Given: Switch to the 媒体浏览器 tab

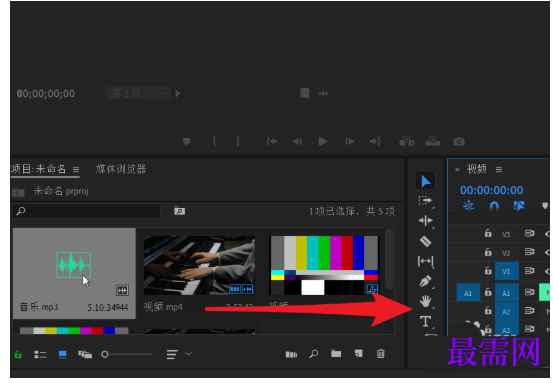Looking at the screenshot, I should pyautogui.click(x=121, y=169).
